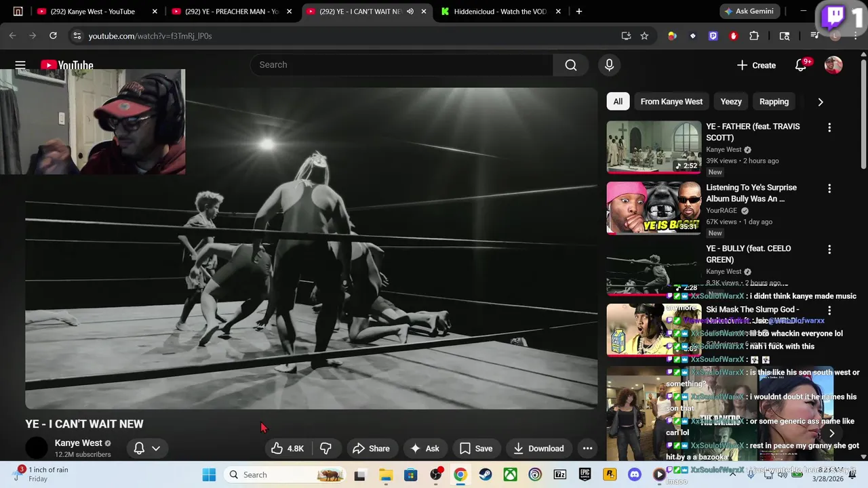Open Discord from the taskbar
The image size is (868, 488).
click(635, 474)
